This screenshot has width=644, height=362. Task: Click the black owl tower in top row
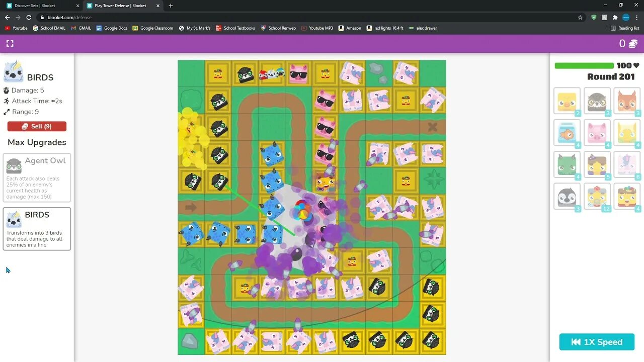[245, 74]
